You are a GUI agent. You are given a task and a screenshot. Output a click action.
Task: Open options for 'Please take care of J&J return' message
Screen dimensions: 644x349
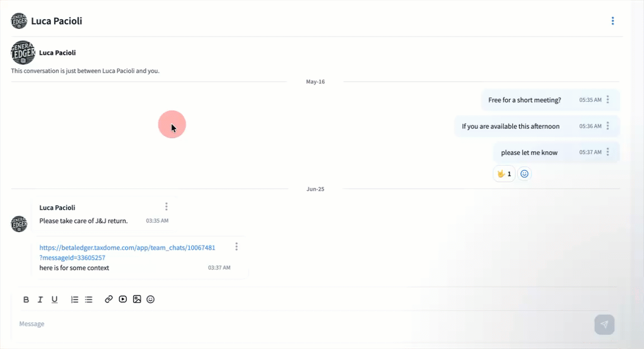click(x=166, y=207)
